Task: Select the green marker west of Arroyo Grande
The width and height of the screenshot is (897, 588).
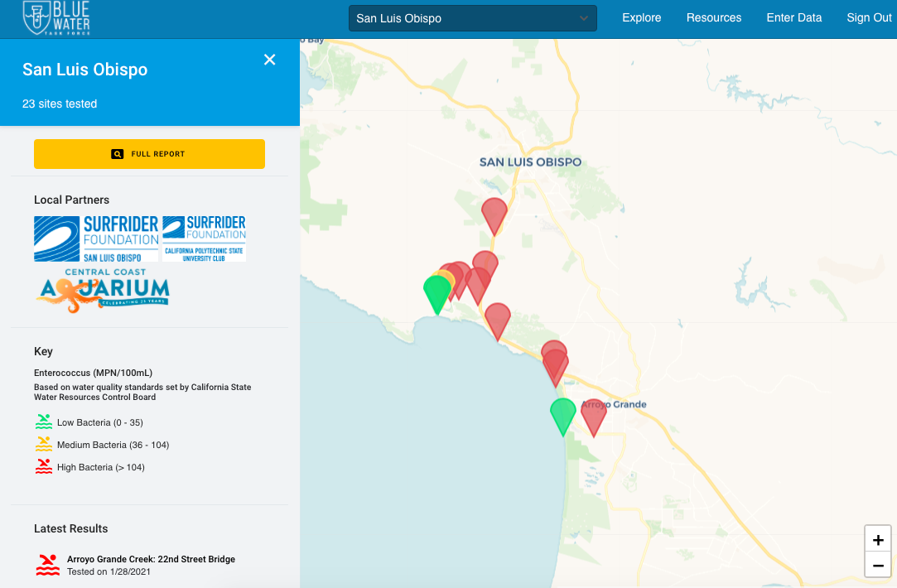Action: 563,417
